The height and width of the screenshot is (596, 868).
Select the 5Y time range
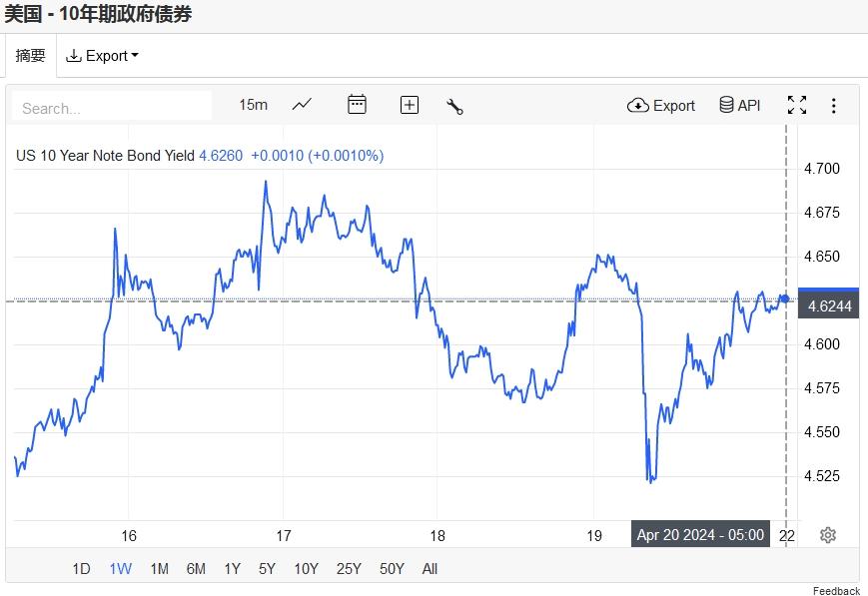pos(267,569)
